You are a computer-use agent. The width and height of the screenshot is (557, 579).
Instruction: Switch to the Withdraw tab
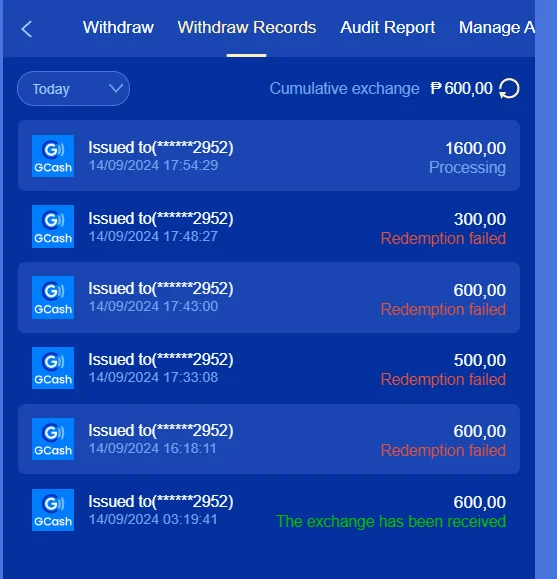(x=118, y=27)
